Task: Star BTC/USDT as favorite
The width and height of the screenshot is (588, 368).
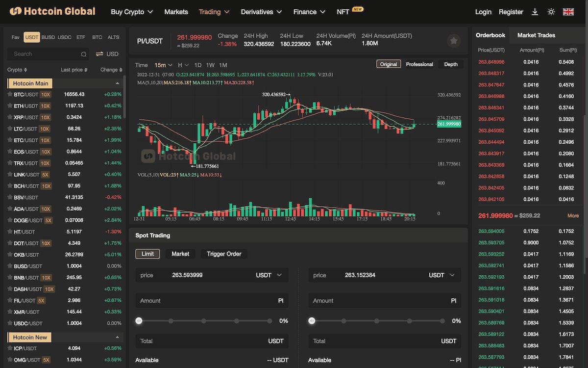Action: (x=9, y=94)
